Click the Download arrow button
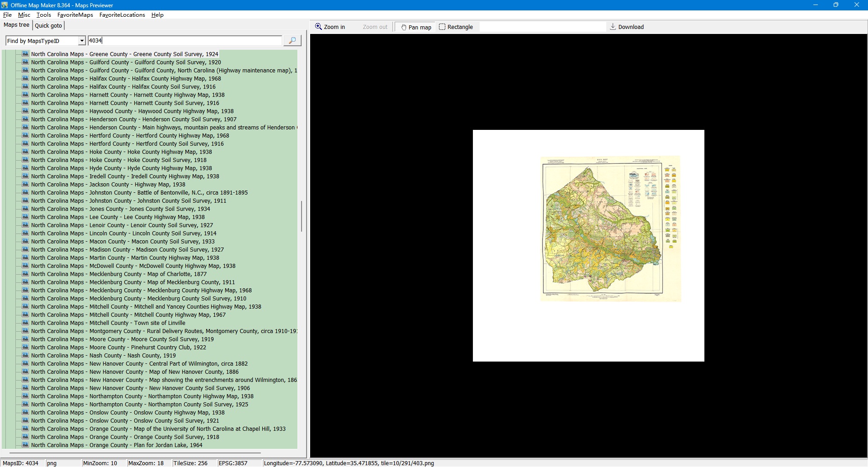Image resolution: width=868 pixels, height=467 pixels. (627, 27)
